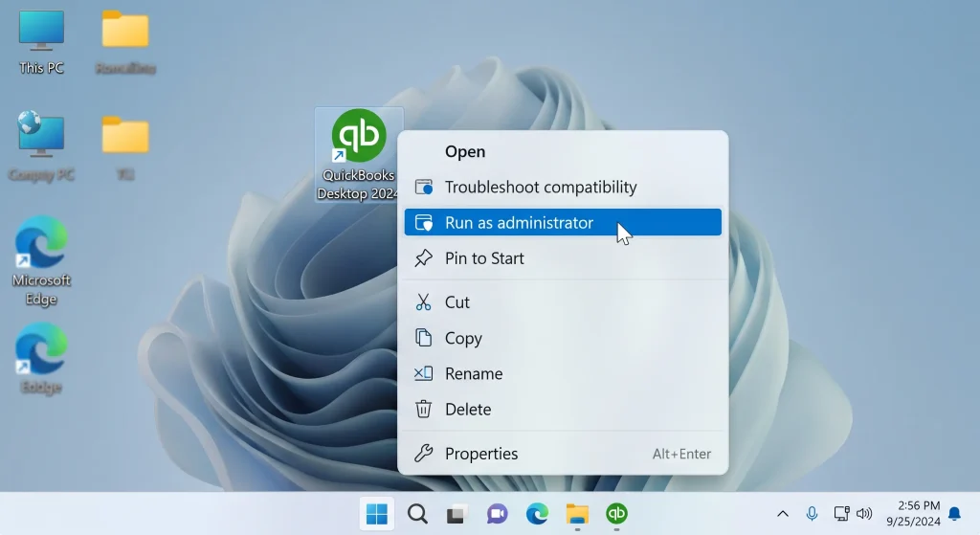Click the microphone tray icon

coord(812,514)
